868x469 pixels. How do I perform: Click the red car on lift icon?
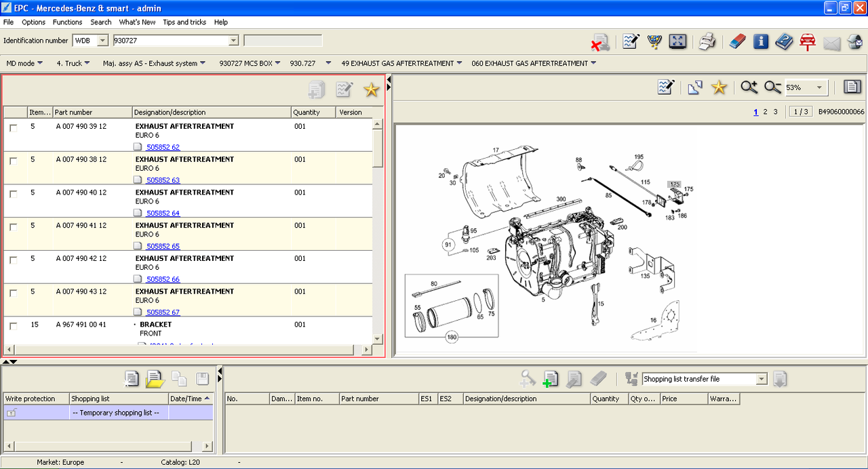(x=807, y=42)
